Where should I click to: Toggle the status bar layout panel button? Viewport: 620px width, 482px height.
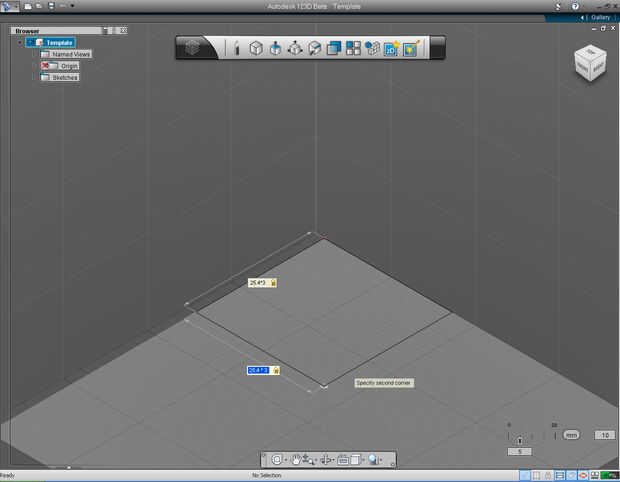click(x=560, y=475)
